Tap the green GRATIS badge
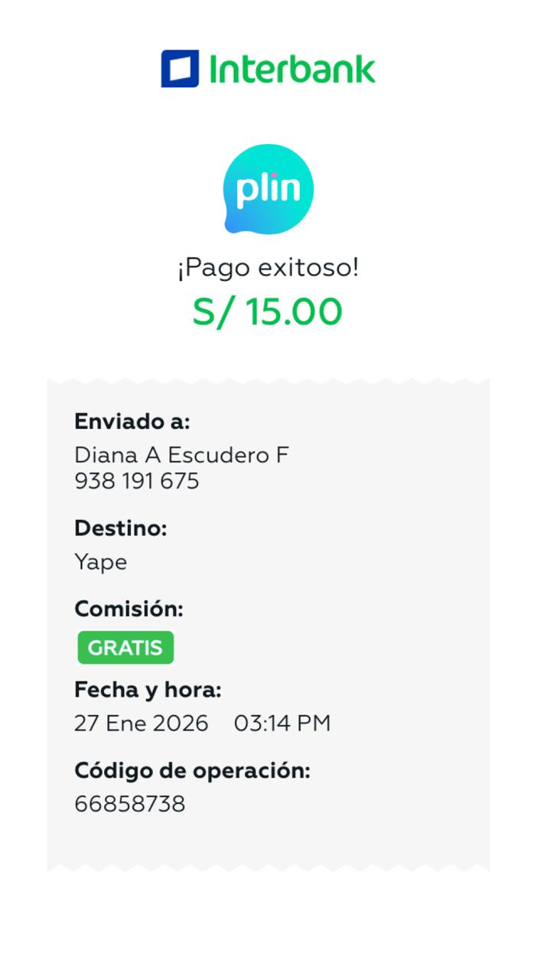This screenshot has width=537, height=980. [125, 648]
